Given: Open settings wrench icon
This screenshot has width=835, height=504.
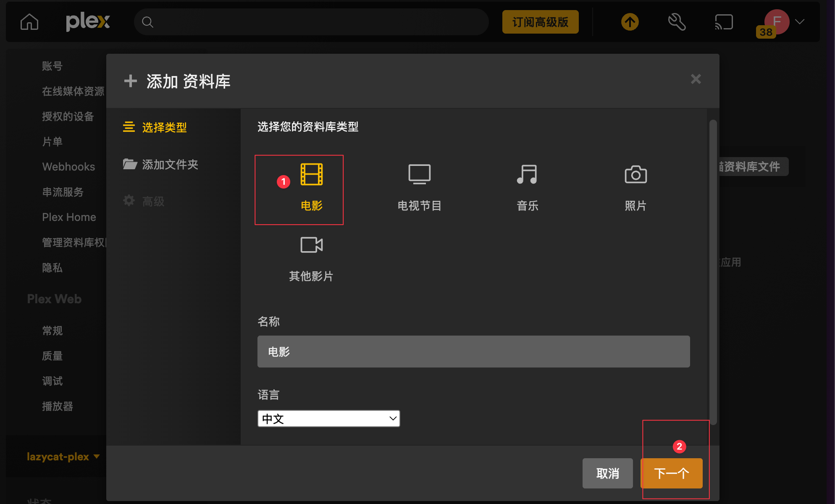Looking at the screenshot, I should [677, 22].
